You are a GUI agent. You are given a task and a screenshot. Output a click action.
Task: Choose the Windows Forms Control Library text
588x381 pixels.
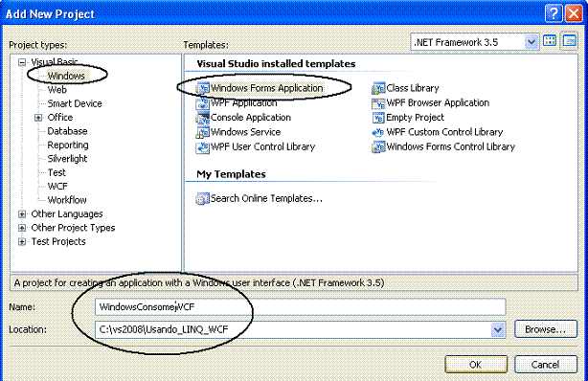click(x=451, y=146)
